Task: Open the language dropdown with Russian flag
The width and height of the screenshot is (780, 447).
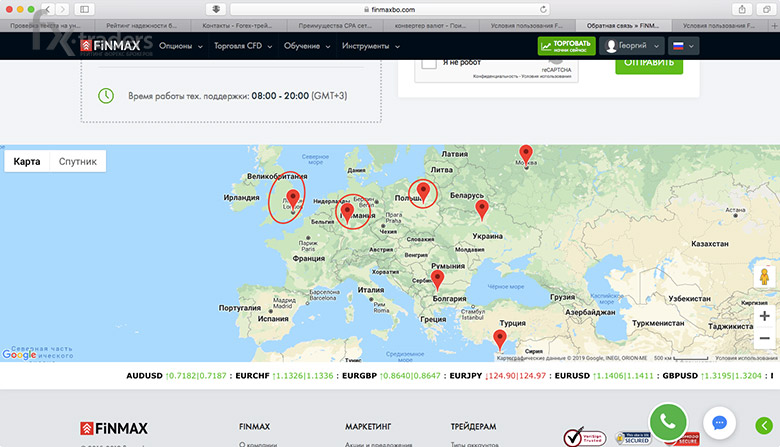Action: [x=683, y=46]
